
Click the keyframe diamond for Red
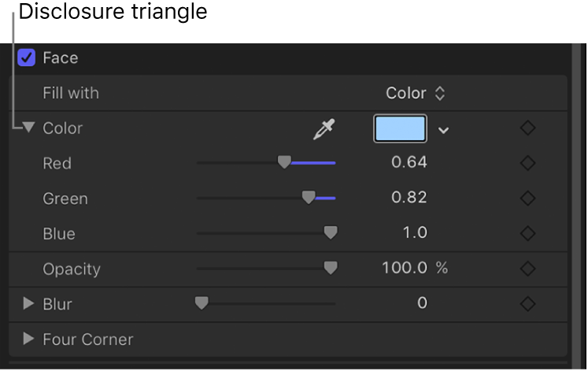[528, 163]
